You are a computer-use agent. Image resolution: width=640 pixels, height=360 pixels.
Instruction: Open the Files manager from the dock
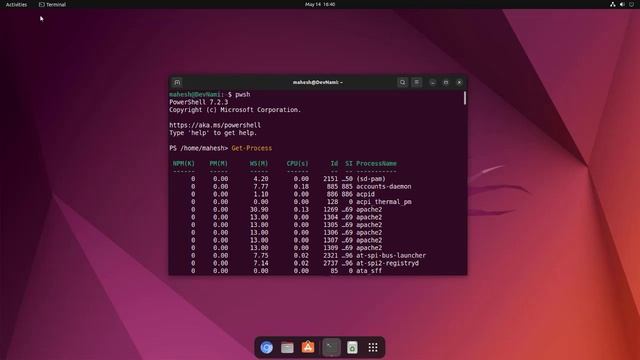pyautogui.click(x=287, y=347)
